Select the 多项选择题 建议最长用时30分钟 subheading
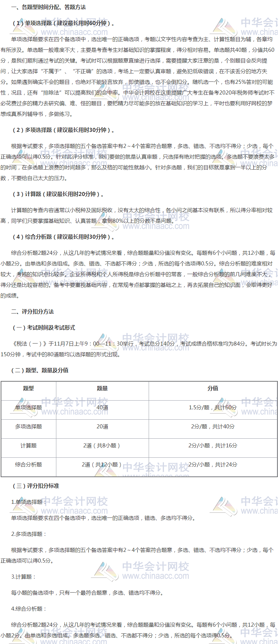Screen dimensions: 278x644 63,130
